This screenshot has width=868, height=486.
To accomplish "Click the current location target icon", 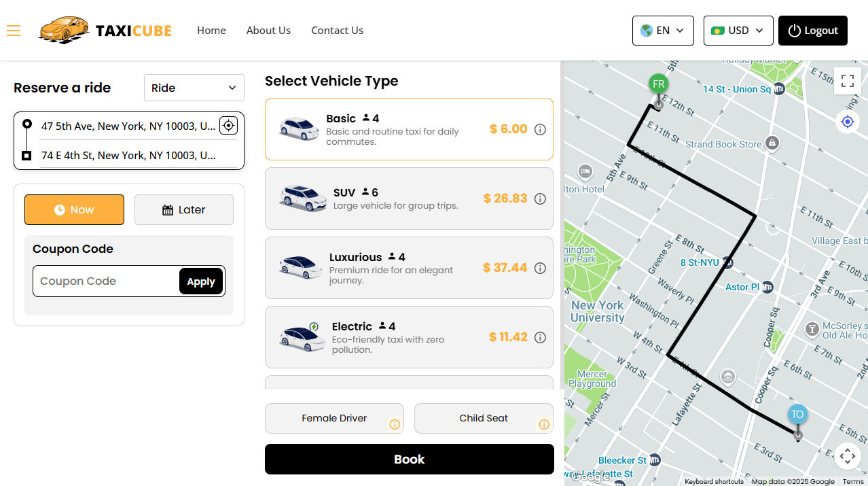I will 228,126.
